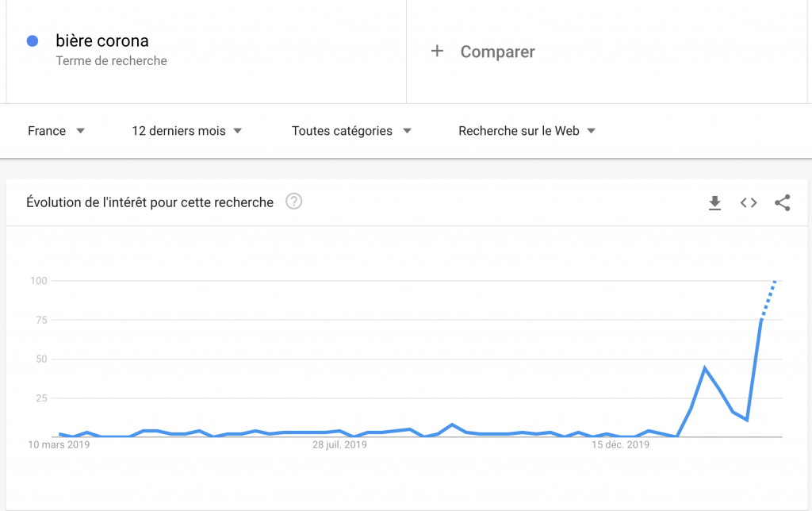Download the interest chart data
Viewport: 812px width, 511px height.
(714, 202)
